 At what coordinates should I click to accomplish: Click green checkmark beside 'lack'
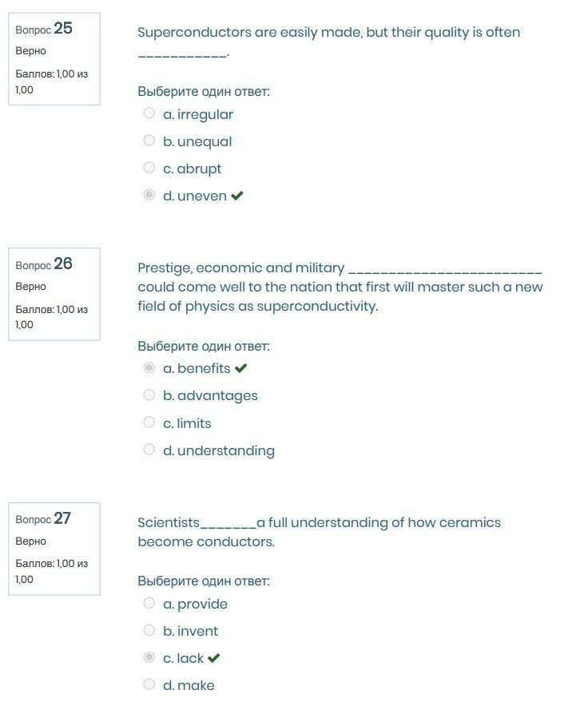[x=213, y=658]
